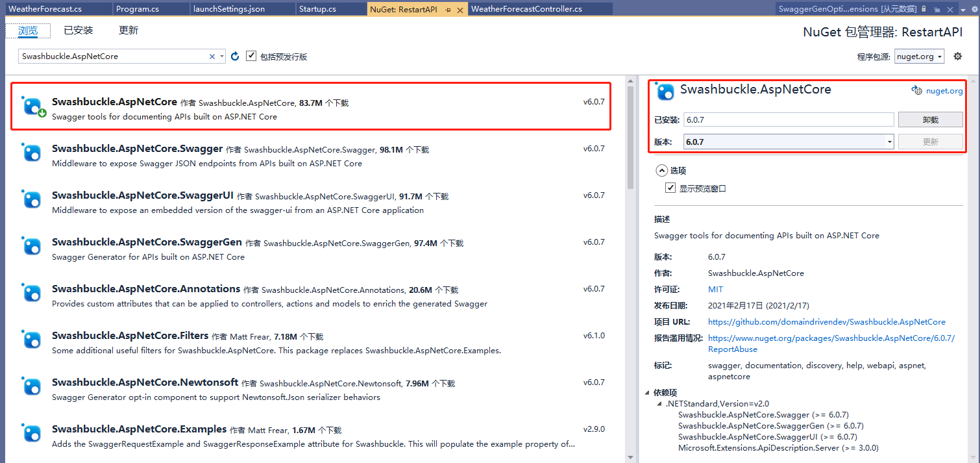Open the search box history dropdown arrow

(x=222, y=56)
